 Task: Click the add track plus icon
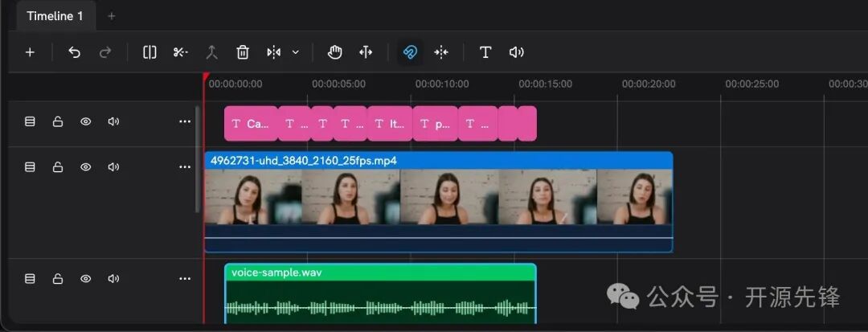30,52
